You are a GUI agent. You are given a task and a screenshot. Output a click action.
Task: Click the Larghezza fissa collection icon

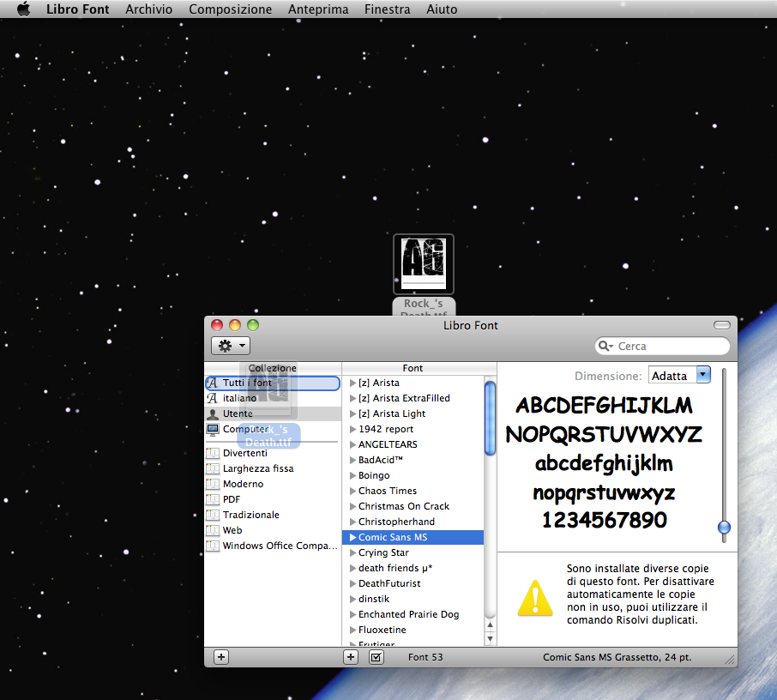pyautogui.click(x=213, y=468)
